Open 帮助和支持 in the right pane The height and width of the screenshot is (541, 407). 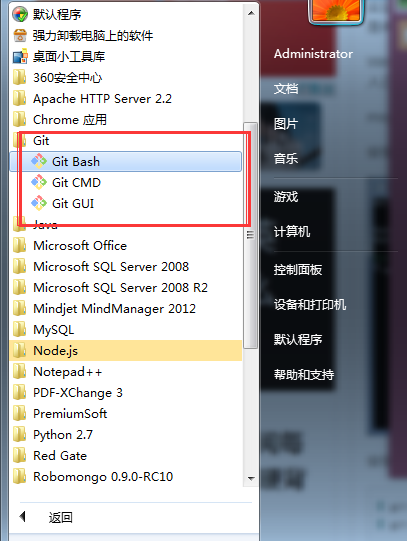[304, 374]
